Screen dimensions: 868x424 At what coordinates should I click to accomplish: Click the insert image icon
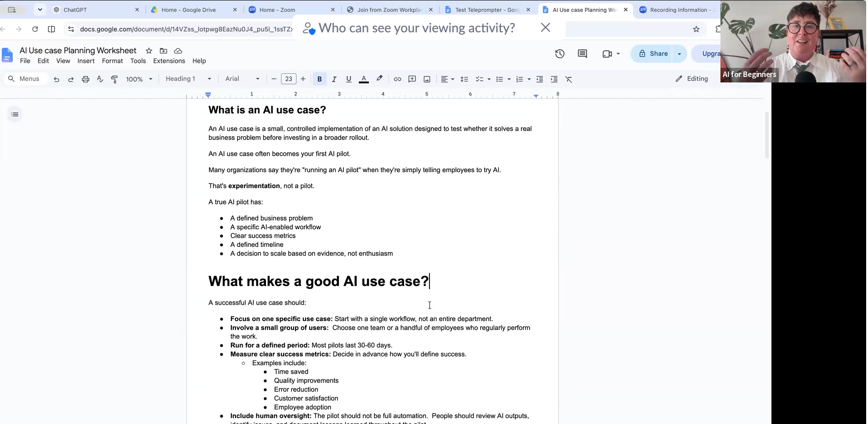click(427, 79)
